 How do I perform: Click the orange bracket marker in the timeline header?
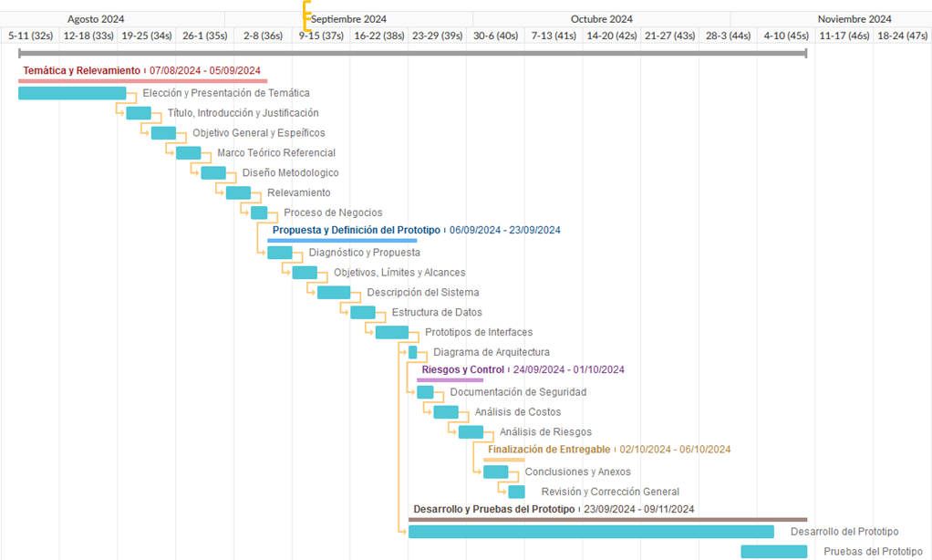pyautogui.click(x=307, y=16)
